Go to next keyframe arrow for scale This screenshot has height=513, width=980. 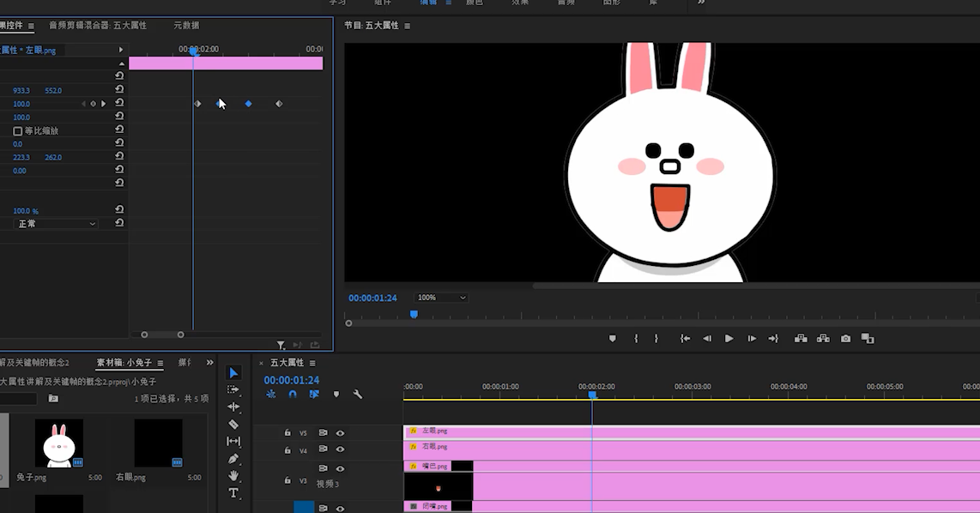104,104
